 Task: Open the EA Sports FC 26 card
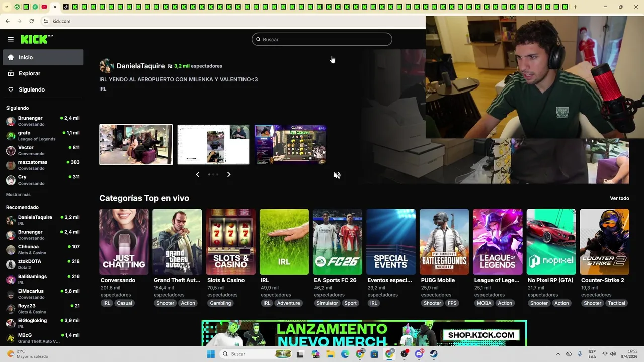(337, 242)
